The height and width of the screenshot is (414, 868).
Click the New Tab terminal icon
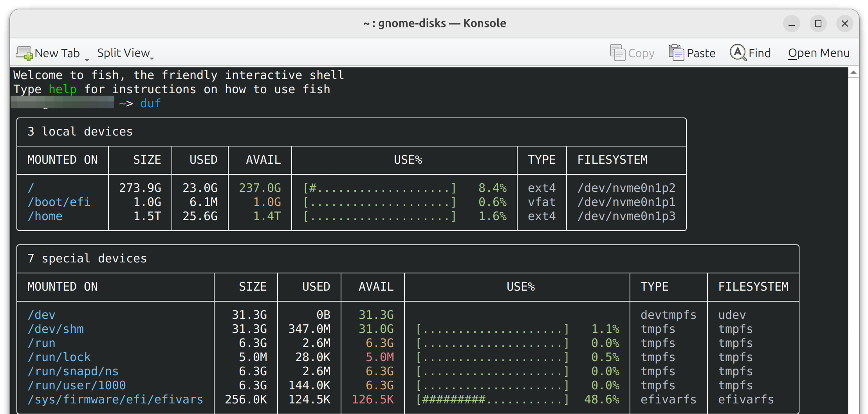tap(24, 53)
